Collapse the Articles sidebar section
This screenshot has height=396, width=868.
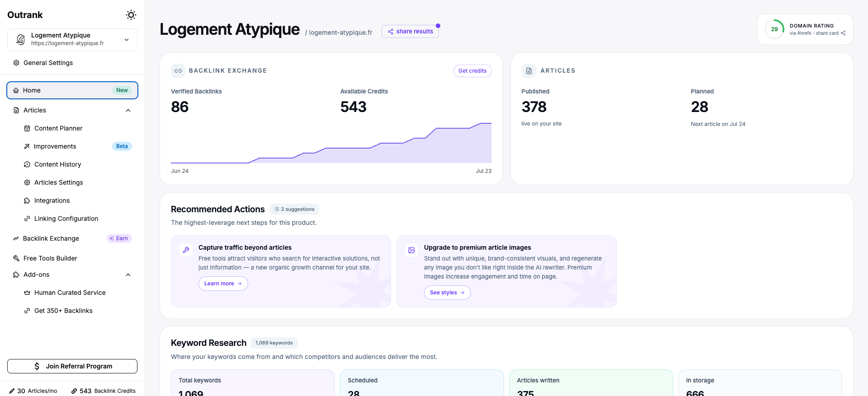(x=128, y=110)
